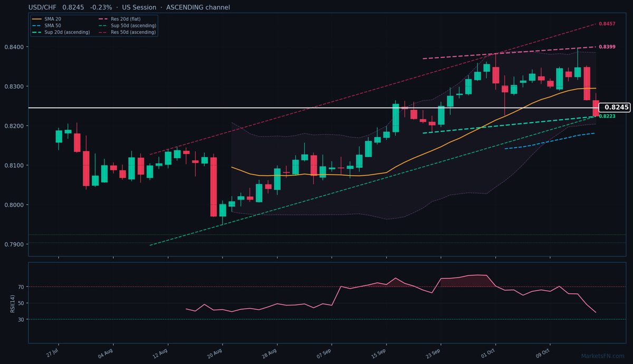Click the 28 Aug date label
Viewport: 633px width, 364px height.
[x=270, y=352]
